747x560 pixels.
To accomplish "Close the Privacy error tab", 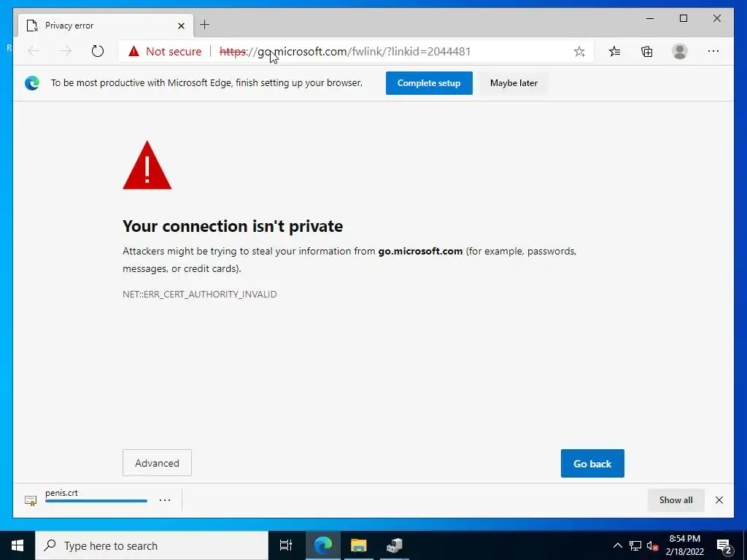I will tap(181, 26).
